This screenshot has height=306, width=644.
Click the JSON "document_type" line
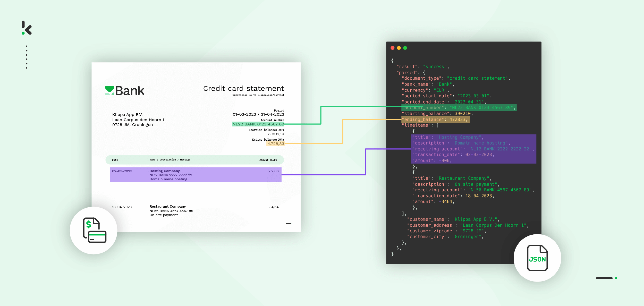[456, 78]
